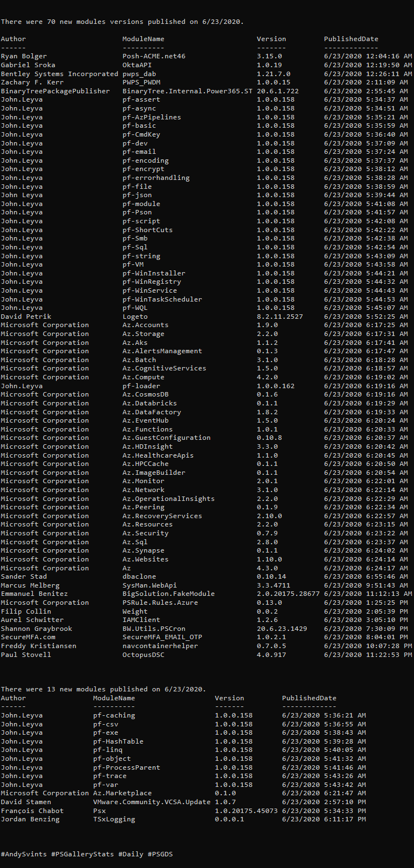
Task: Select the pf-AzPipelines module name
Action: click(x=152, y=117)
